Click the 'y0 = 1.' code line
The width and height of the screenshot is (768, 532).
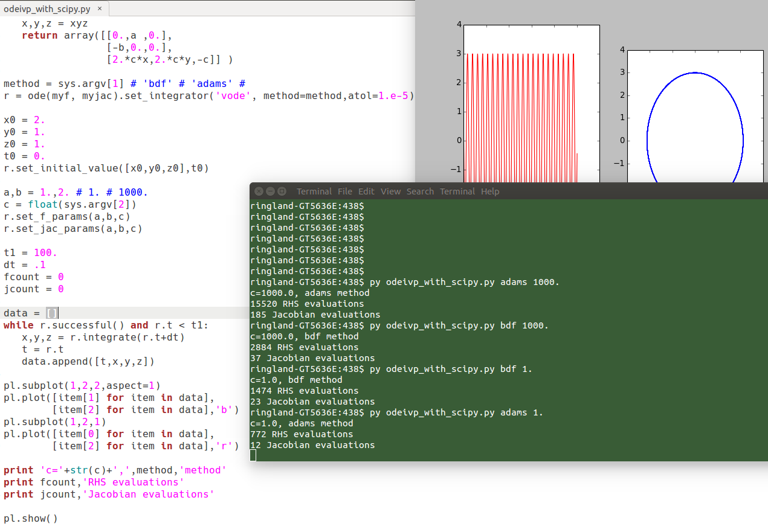pos(24,132)
